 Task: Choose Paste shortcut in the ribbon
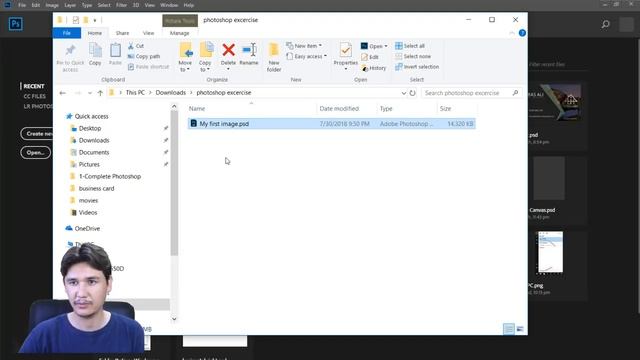point(149,67)
